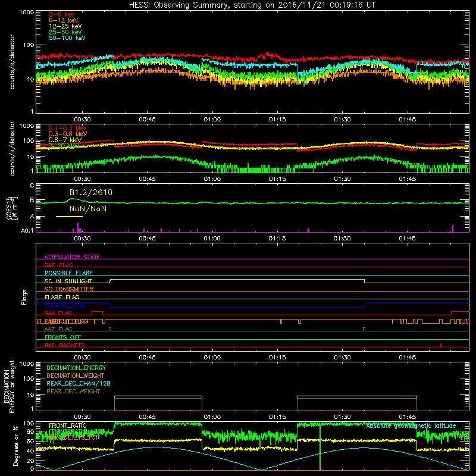Click the red BAD_PACKETS spike marker
The height and width of the screenshot is (476, 476).
[x=441, y=345]
